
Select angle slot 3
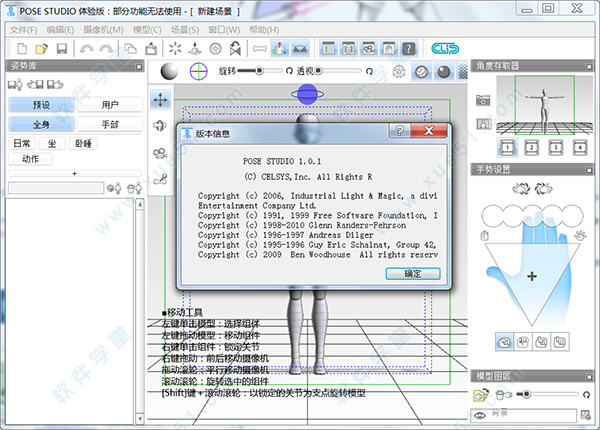556,147
